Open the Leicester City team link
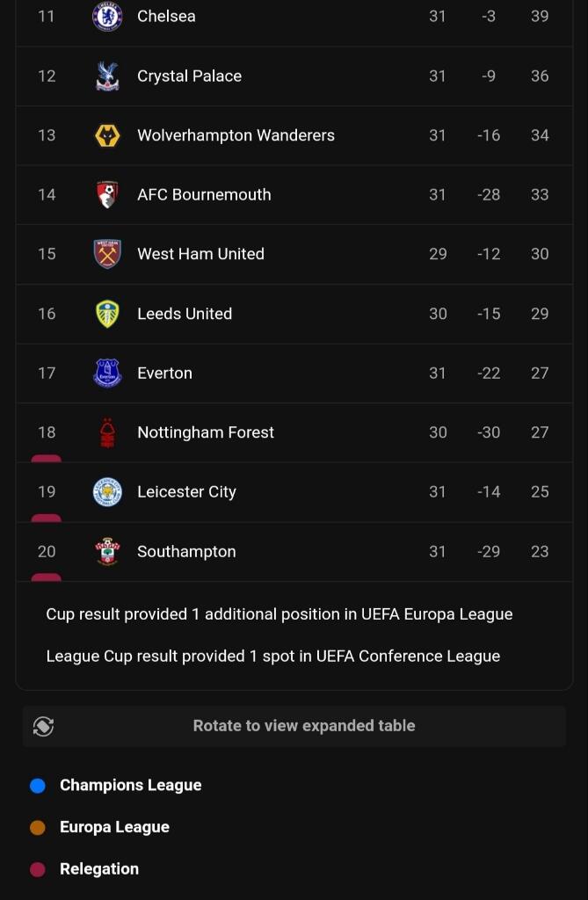 [186, 492]
